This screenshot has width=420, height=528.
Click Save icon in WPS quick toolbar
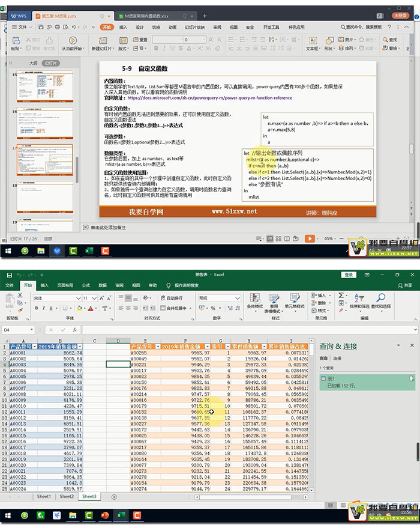(41, 27)
